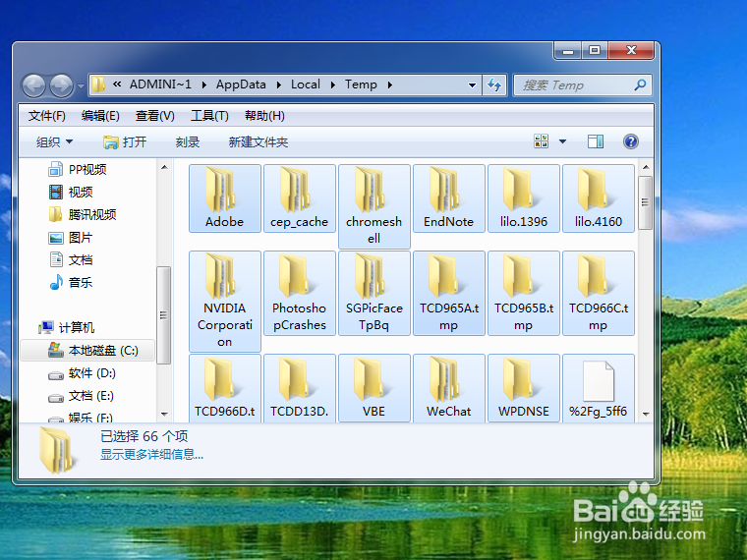Select the VBE folder

pos(374,388)
